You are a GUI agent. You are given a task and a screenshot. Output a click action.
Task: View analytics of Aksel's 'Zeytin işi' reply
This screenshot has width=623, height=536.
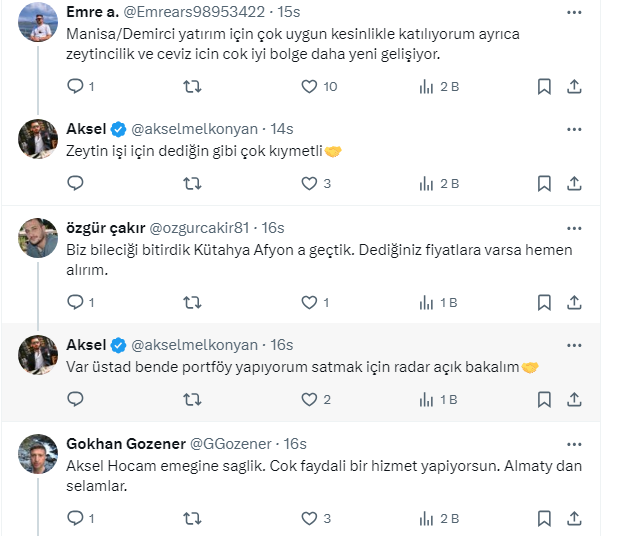(425, 183)
